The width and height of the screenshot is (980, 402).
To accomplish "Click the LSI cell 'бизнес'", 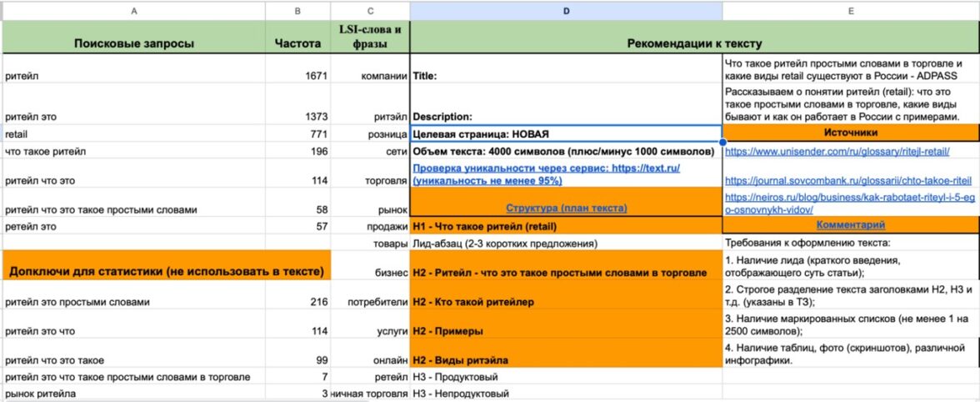I will pos(371,265).
